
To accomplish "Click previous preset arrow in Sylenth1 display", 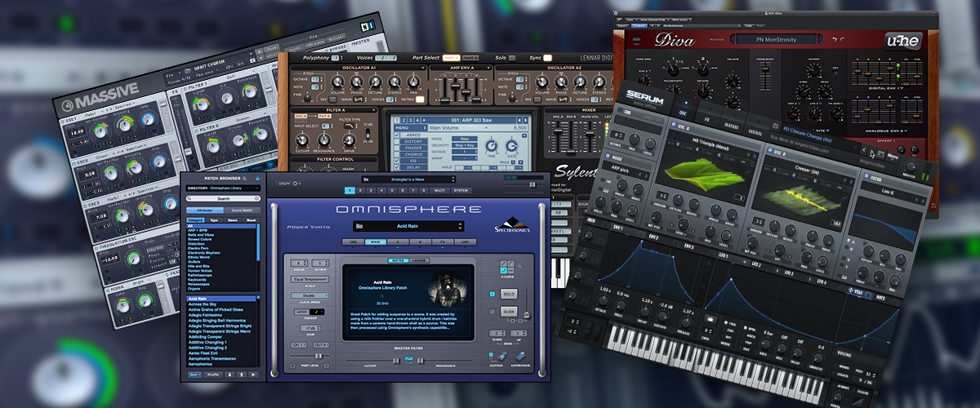I will (519, 120).
